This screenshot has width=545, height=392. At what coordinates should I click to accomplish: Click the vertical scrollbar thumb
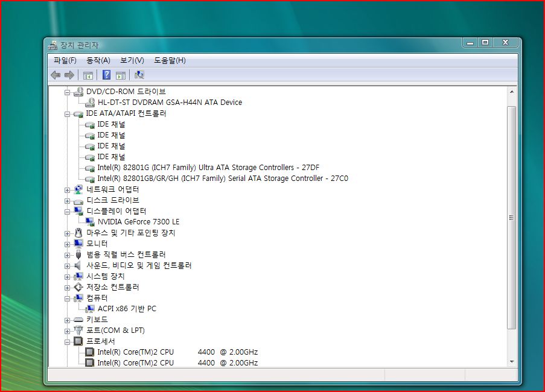[x=512, y=218]
